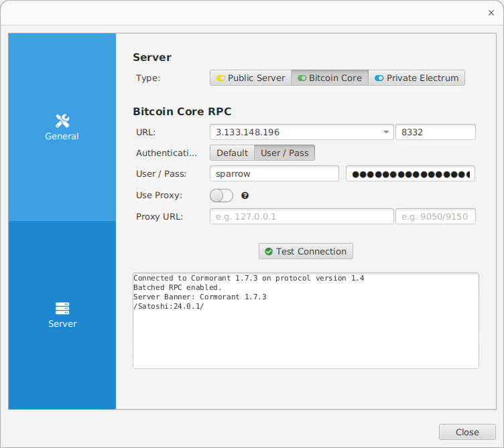
Task: Choose Default authentication
Action: (x=232, y=153)
